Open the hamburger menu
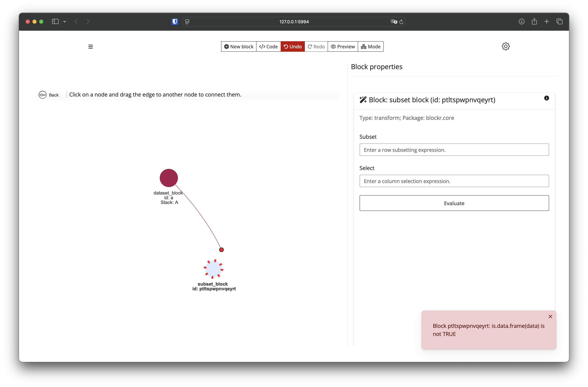The height and width of the screenshot is (387, 588). 91,47
